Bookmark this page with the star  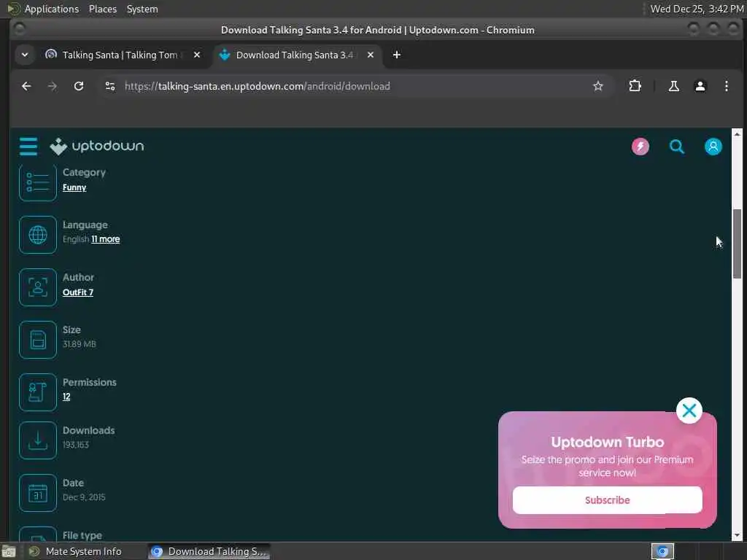pyautogui.click(x=598, y=86)
